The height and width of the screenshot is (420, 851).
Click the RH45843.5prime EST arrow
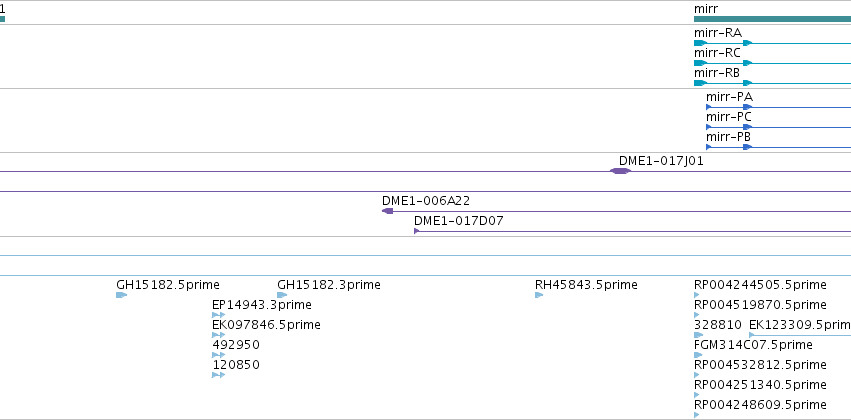point(539,295)
